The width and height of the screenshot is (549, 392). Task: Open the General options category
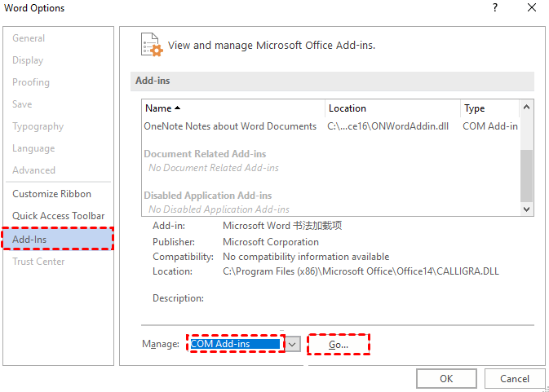click(29, 38)
